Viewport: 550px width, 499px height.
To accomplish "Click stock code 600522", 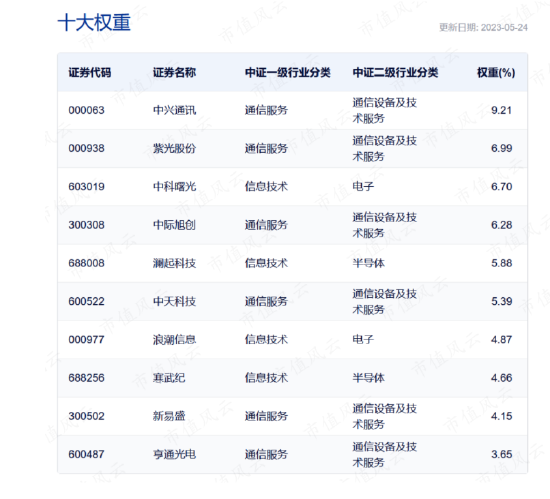I will tap(87, 301).
